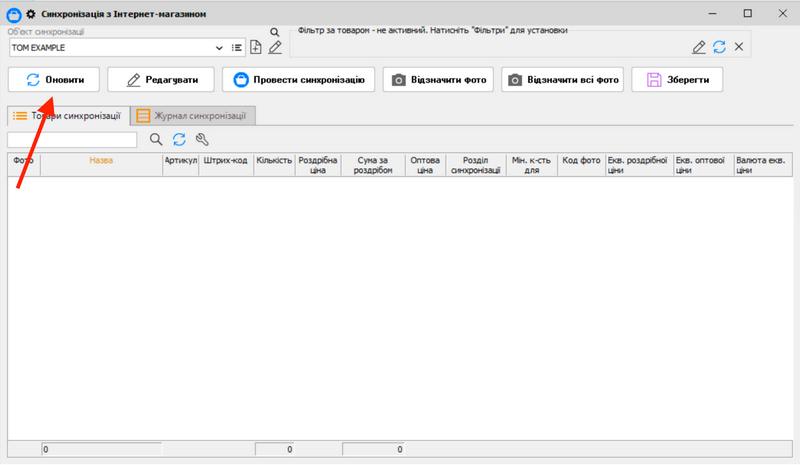This screenshot has width=800, height=465.
Task: Click the filter edit pencil icon
Action: click(699, 47)
